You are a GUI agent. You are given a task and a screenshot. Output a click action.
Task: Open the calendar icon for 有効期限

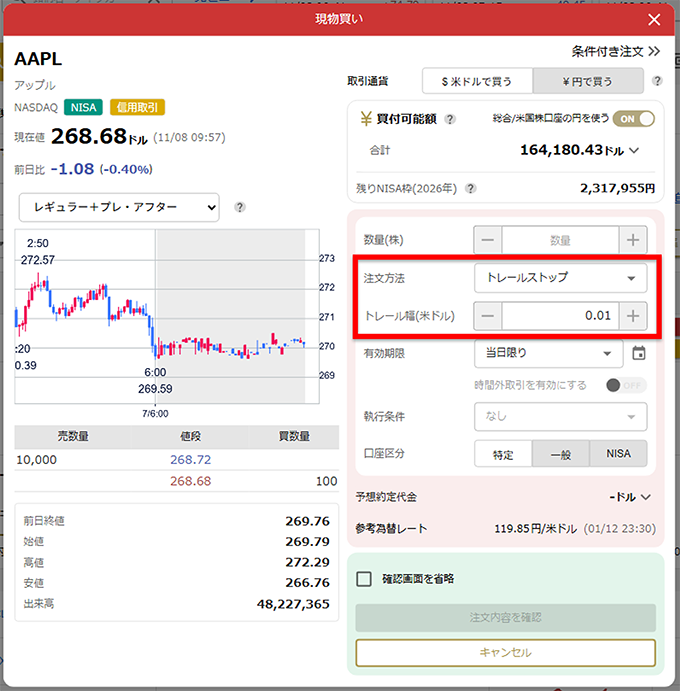639,353
